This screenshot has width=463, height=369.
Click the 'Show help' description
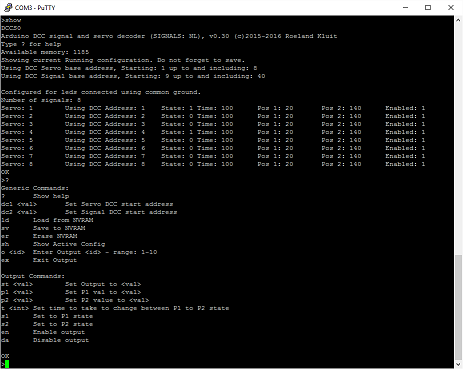coord(51,196)
